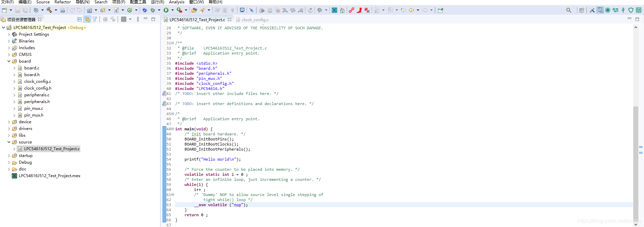Click the Resume debug playback icon
The image size is (644, 227).
coord(262,10)
